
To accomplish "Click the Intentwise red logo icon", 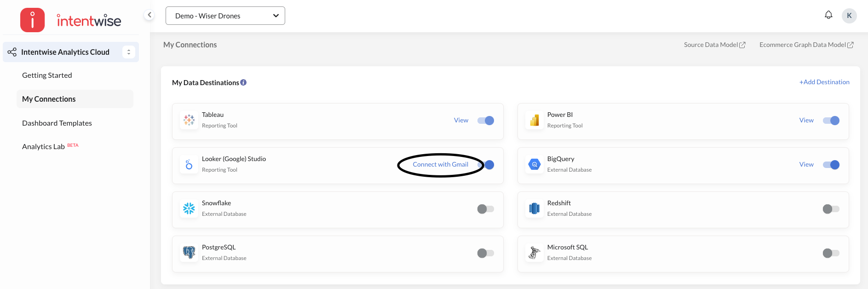I will 32,20.
